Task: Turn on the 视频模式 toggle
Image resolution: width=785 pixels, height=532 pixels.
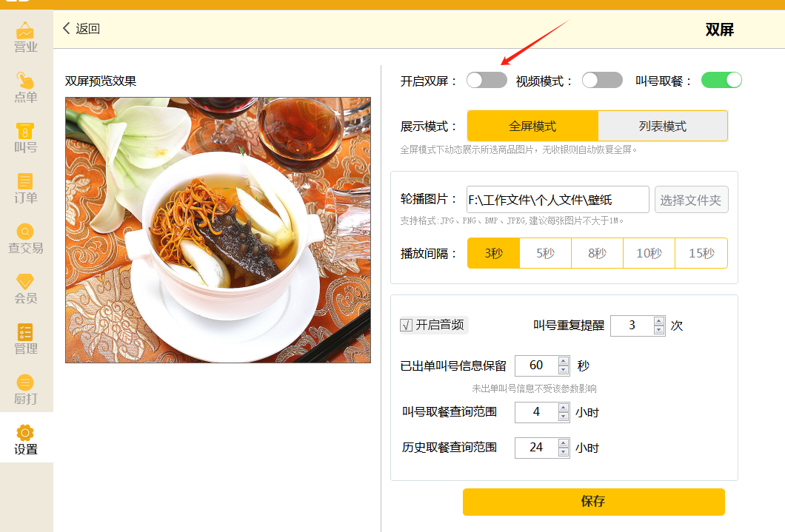Action: pyautogui.click(x=602, y=81)
